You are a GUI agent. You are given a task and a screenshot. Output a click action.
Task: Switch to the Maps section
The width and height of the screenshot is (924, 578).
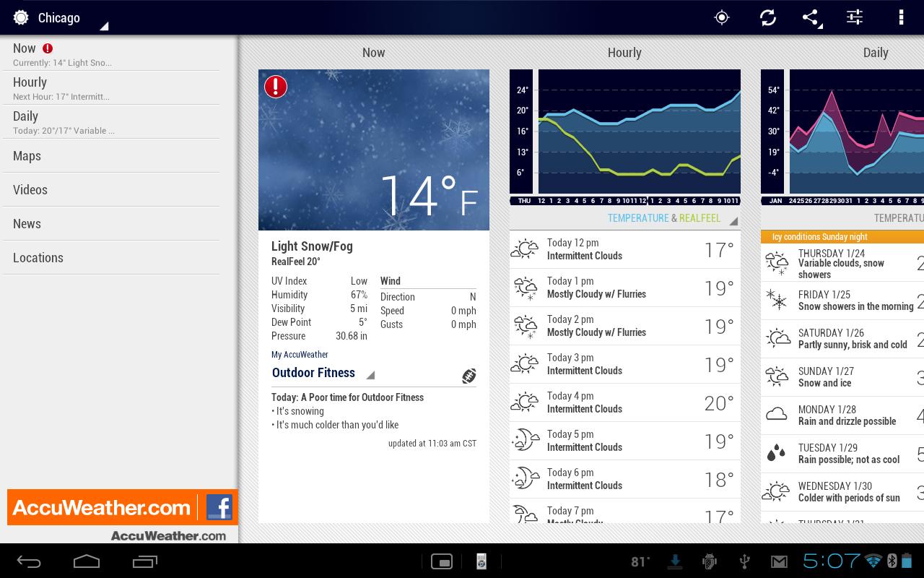(x=25, y=155)
